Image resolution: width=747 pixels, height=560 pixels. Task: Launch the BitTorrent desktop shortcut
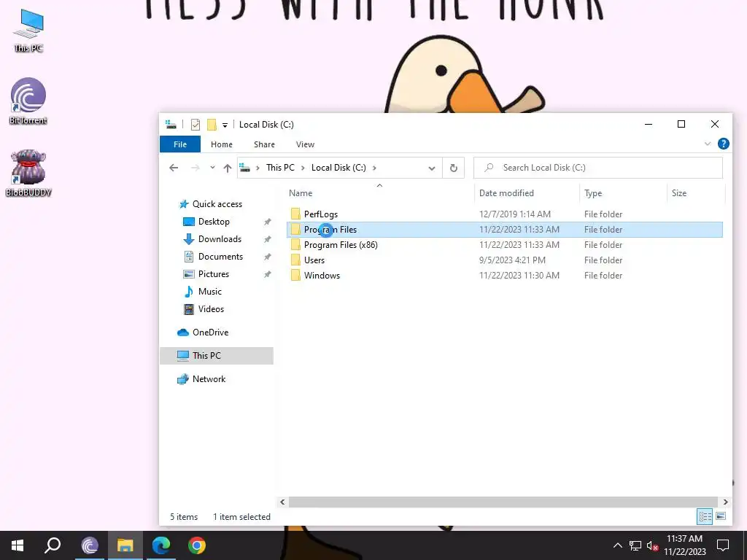tap(28, 101)
